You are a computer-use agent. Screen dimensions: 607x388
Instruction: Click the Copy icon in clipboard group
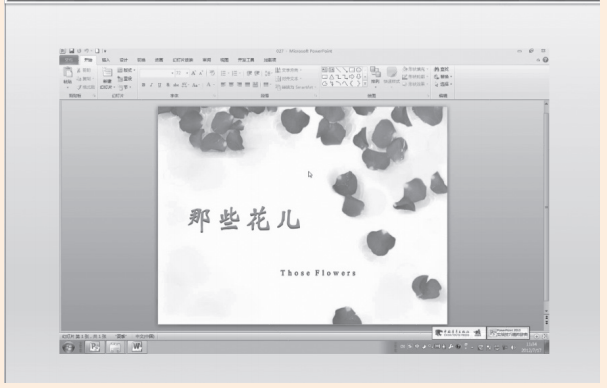coord(79,79)
